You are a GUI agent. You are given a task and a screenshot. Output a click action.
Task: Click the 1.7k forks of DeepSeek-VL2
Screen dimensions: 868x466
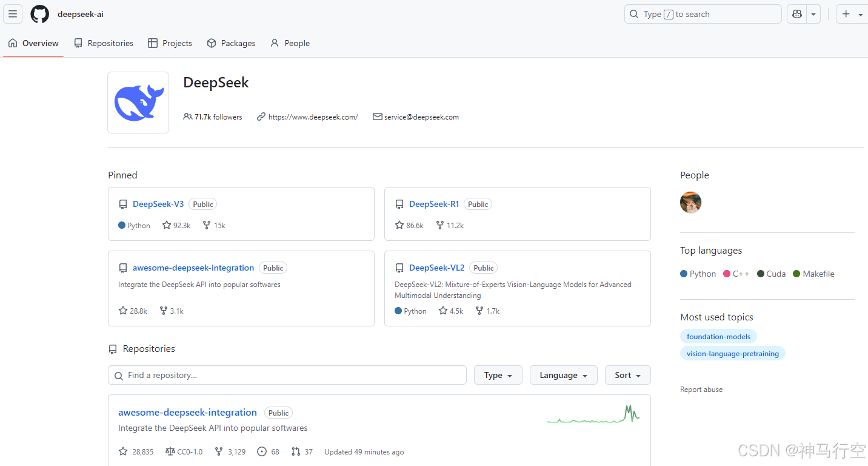pos(487,311)
